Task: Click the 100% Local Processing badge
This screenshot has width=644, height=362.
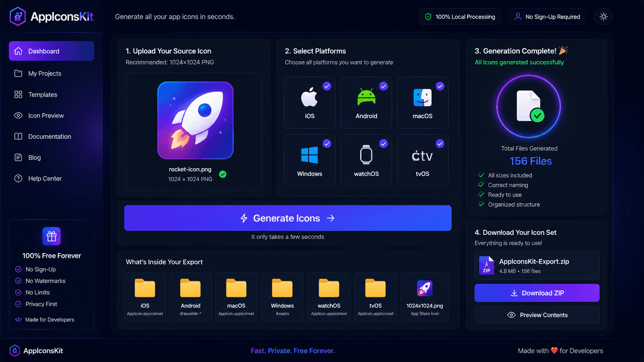Action: tap(460, 17)
